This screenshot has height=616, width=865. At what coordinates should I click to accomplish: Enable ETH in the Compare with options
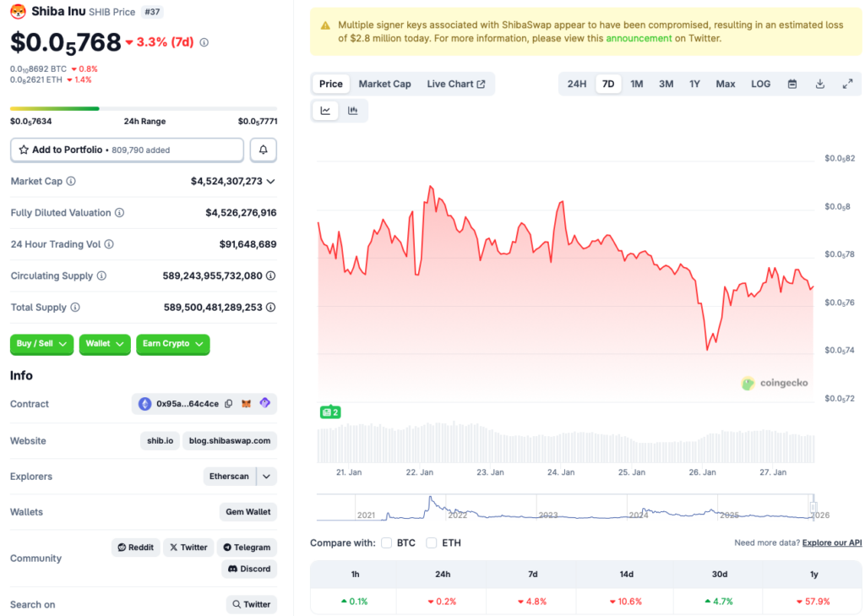[431, 543]
